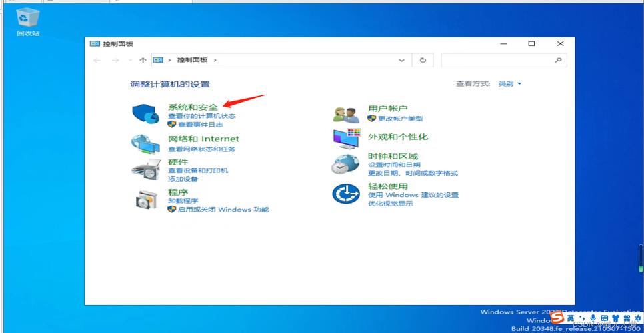Open the soft keyboard icon on IME bar
Screen dimensions: 644x333
point(605,318)
